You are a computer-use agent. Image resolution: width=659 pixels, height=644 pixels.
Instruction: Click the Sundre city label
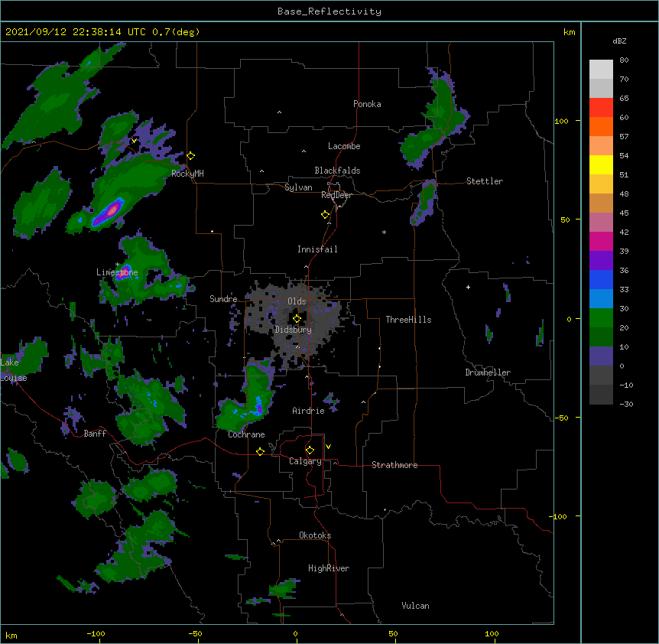223,299
